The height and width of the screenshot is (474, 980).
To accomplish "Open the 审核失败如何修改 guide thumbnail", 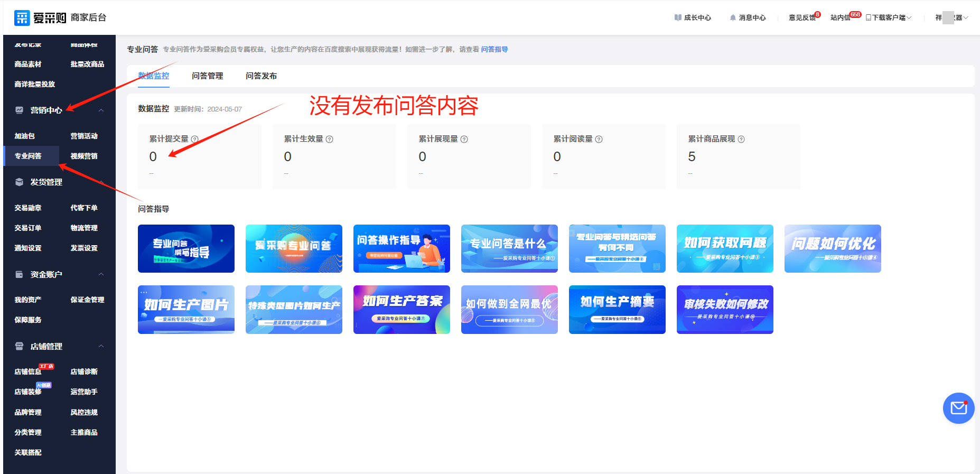I will tap(724, 309).
